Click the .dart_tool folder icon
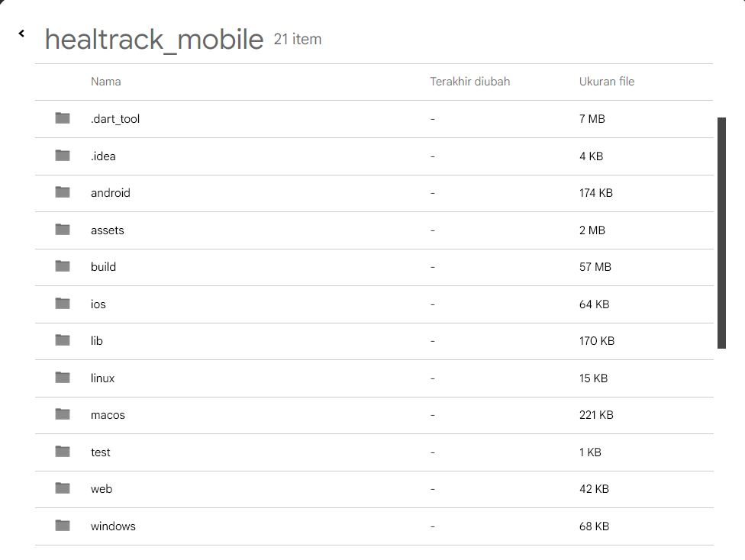This screenshot has height=560, width=745. coord(63,118)
